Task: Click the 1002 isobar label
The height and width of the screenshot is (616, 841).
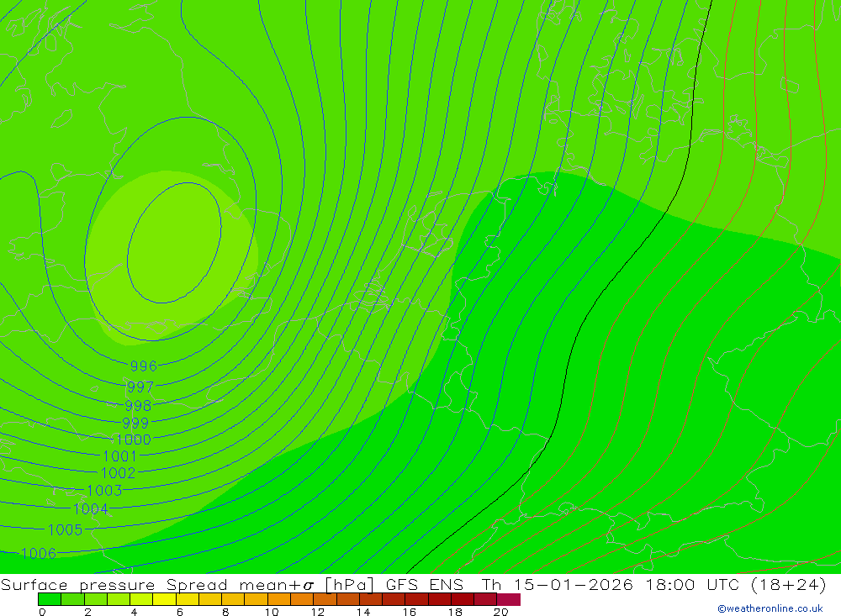Action: click(x=118, y=473)
